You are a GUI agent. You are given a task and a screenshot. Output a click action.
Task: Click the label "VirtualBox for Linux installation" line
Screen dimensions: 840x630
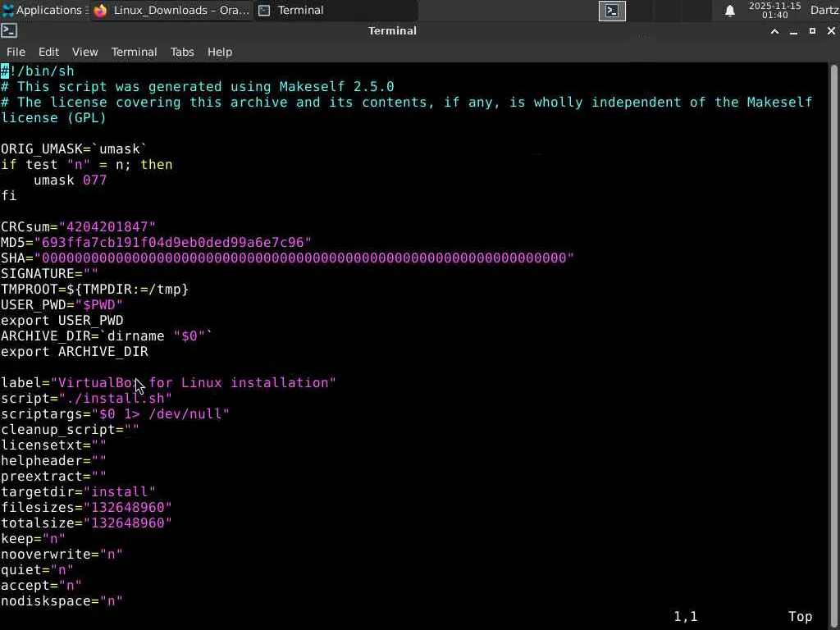click(168, 382)
